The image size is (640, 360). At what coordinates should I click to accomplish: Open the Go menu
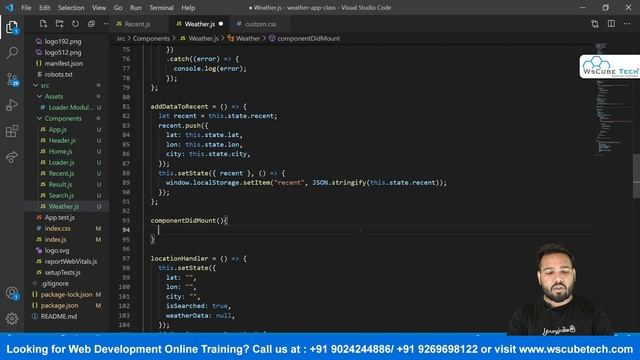118,8
